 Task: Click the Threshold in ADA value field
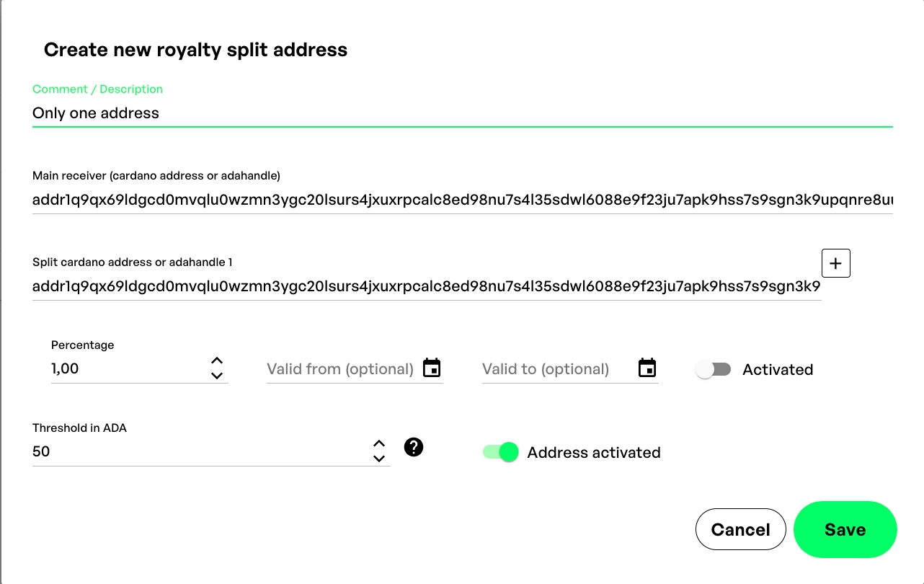[x=198, y=452]
